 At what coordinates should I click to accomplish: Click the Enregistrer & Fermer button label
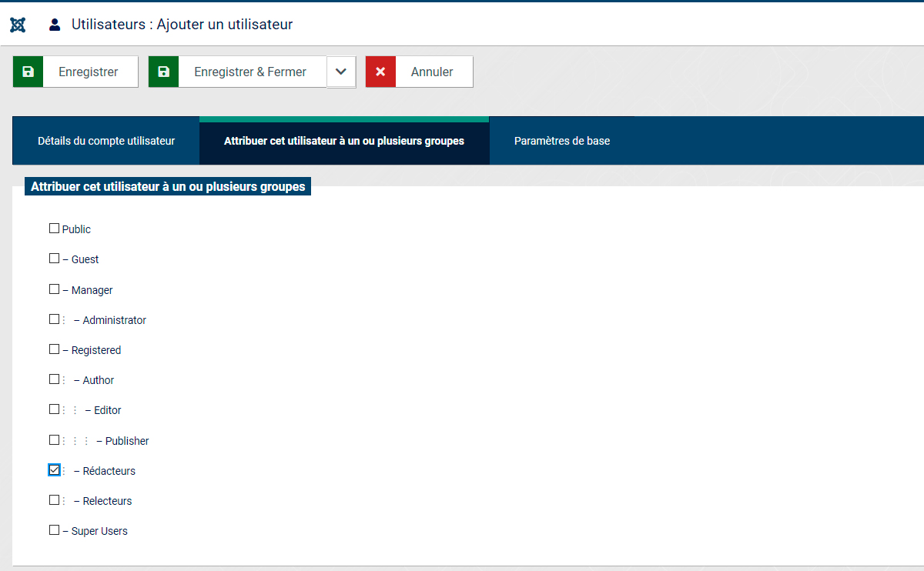click(250, 72)
